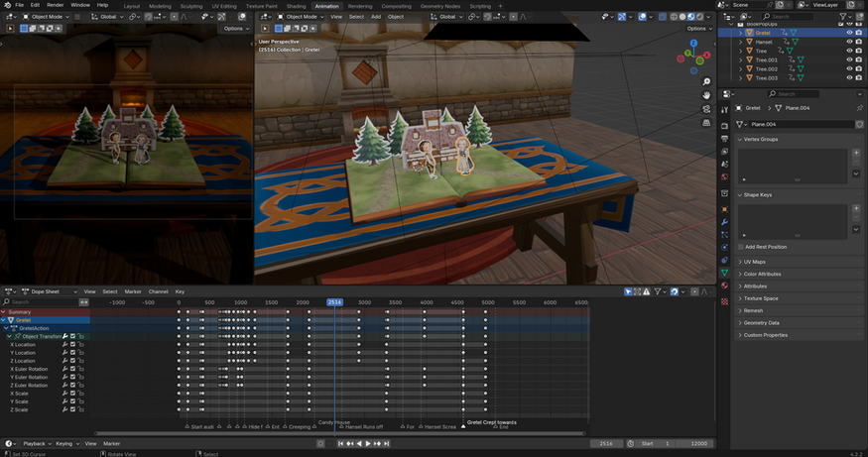
Task: Open the Material properties tab
Action: click(x=724, y=286)
